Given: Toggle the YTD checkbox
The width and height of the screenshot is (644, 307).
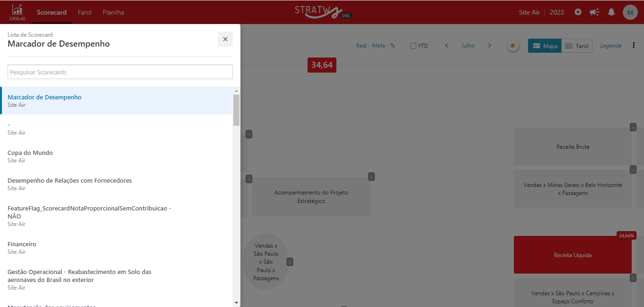Looking at the screenshot, I should (413, 46).
